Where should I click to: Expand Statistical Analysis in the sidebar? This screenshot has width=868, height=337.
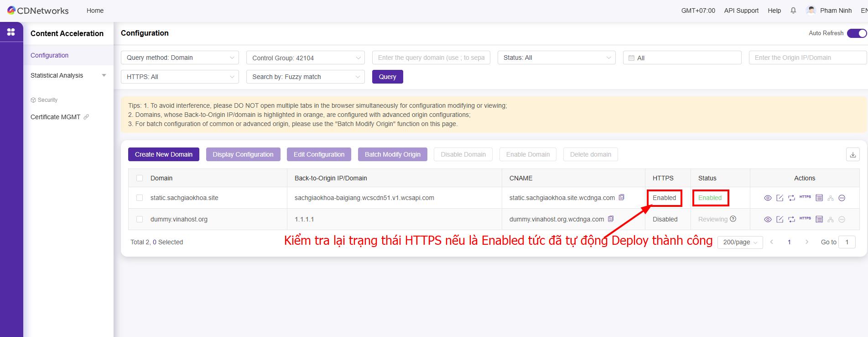(68, 75)
